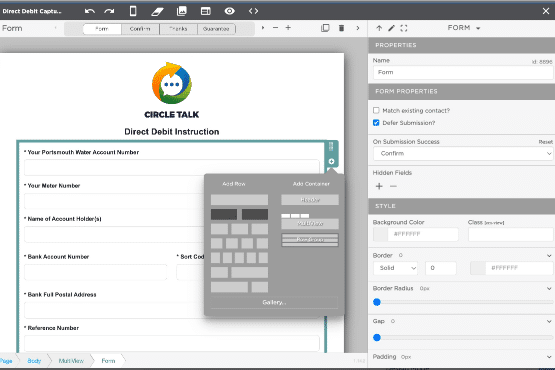Select the eraser tool icon

coord(158,12)
